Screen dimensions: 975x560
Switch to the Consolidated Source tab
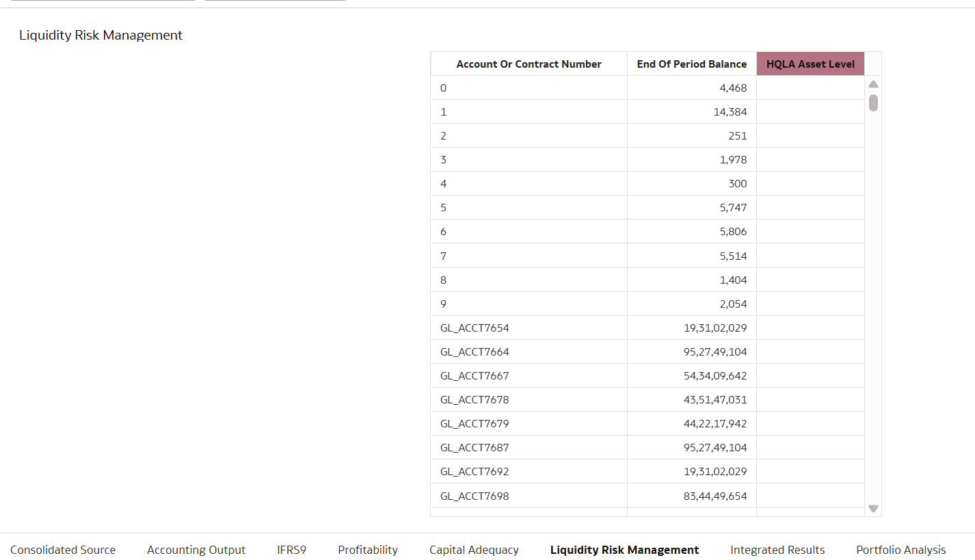pos(62,549)
